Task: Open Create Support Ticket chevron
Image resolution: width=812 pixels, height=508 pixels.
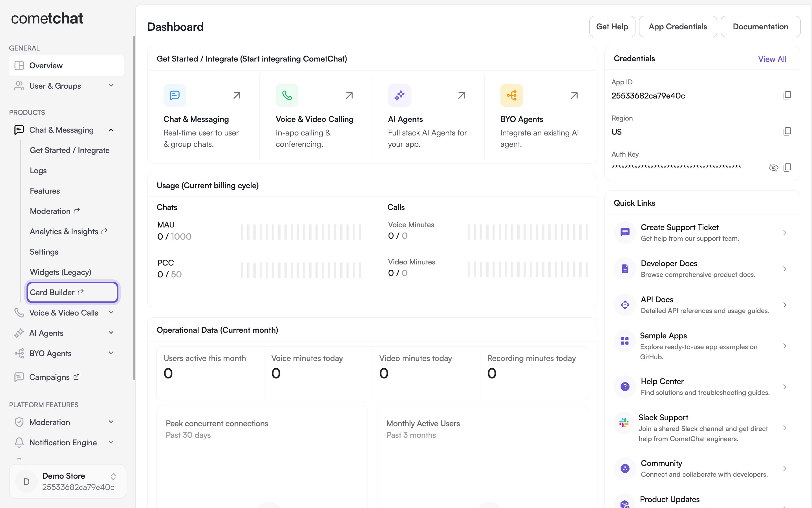Action: (x=784, y=233)
